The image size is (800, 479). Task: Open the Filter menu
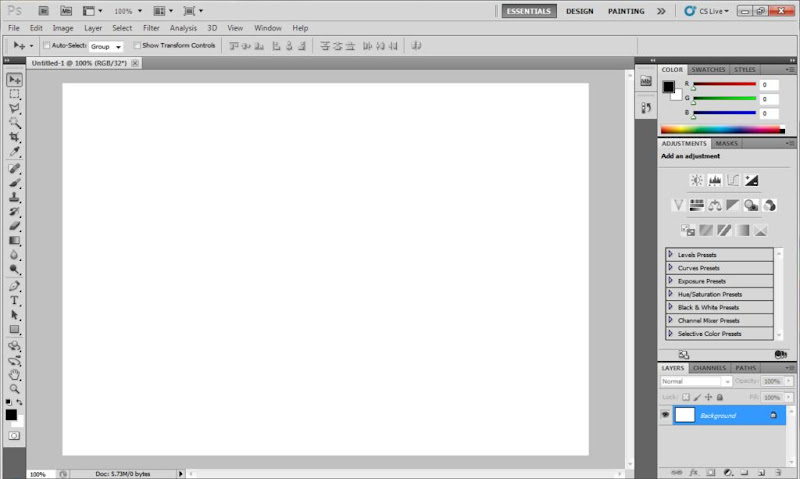click(151, 28)
